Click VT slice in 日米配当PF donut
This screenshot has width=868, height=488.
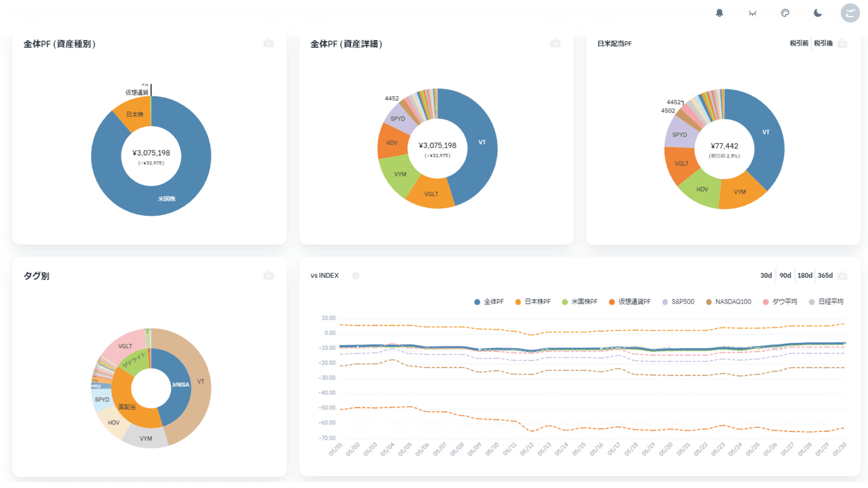[x=766, y=132]
